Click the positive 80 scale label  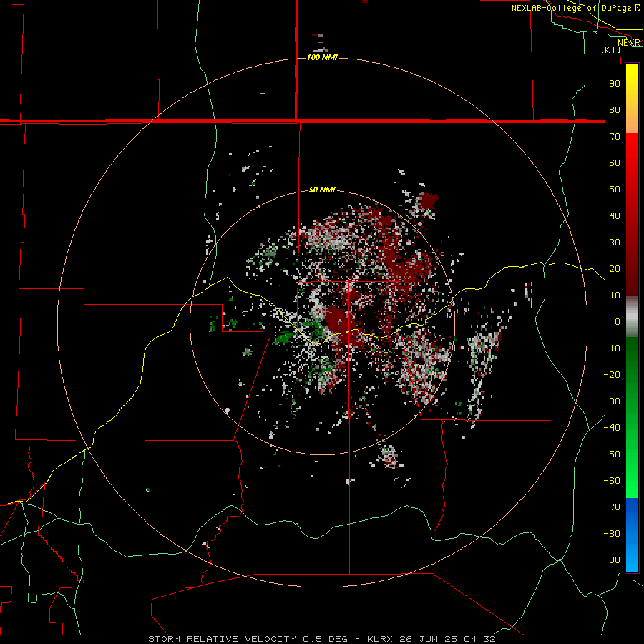tap(615, 109)
